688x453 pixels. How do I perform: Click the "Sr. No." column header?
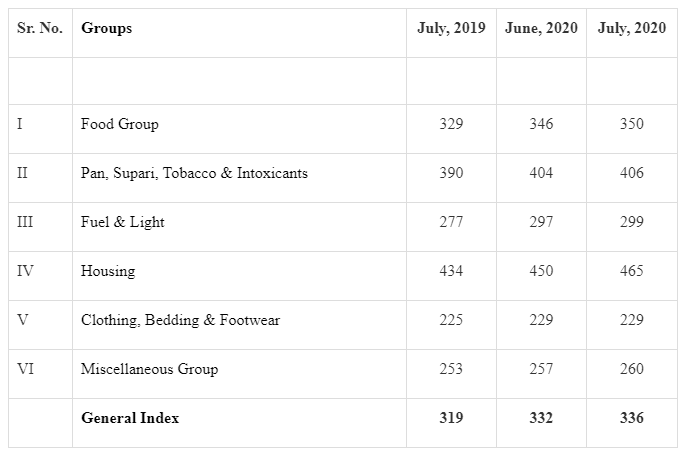click(40, 28)
